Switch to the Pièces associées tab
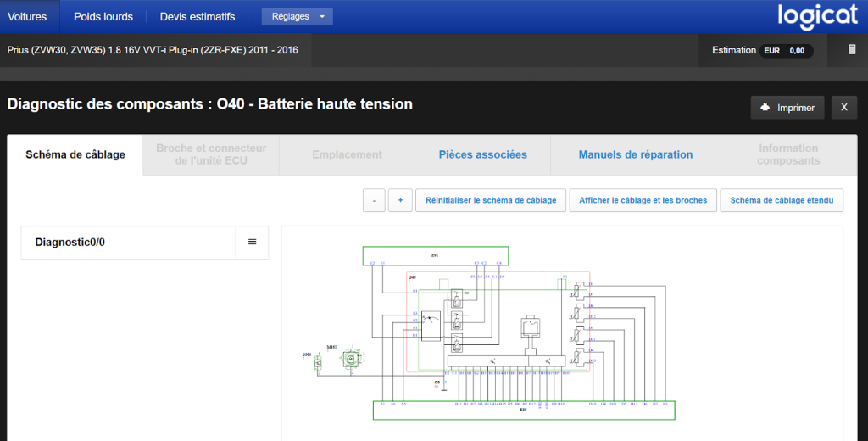The width and height of the screenshot is (868, 441). coord(482,154)
